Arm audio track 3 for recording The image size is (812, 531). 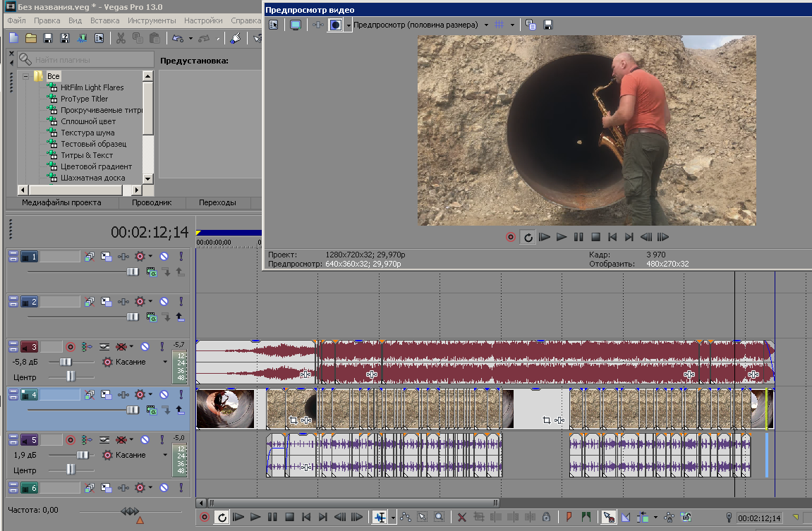pyautogui.click(x=71, y=347)
